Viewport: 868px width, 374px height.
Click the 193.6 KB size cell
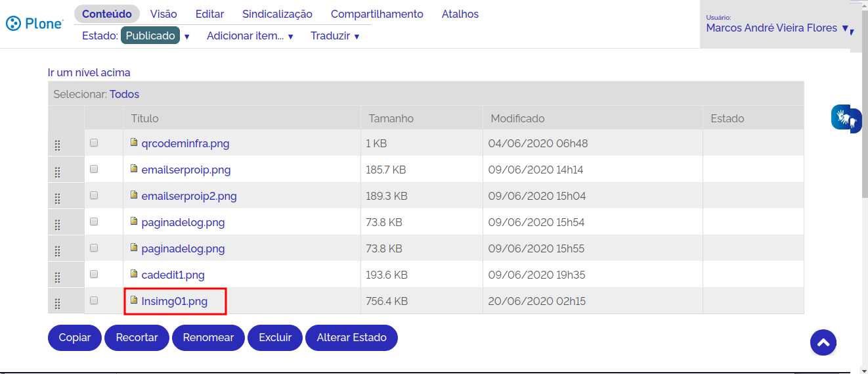422,275
